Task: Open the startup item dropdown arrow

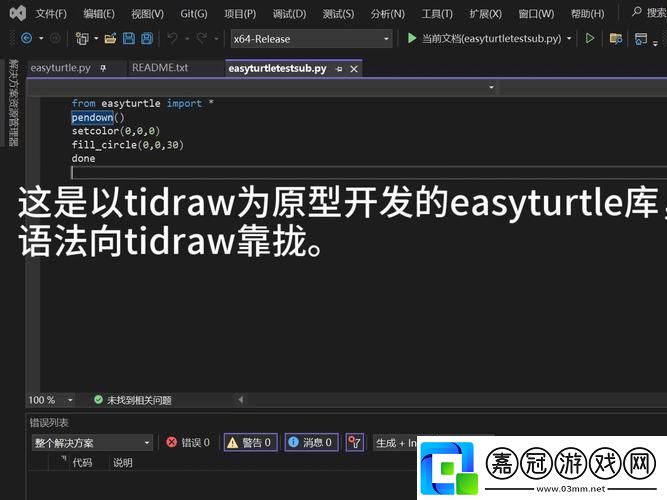Action: pos(569,39)
